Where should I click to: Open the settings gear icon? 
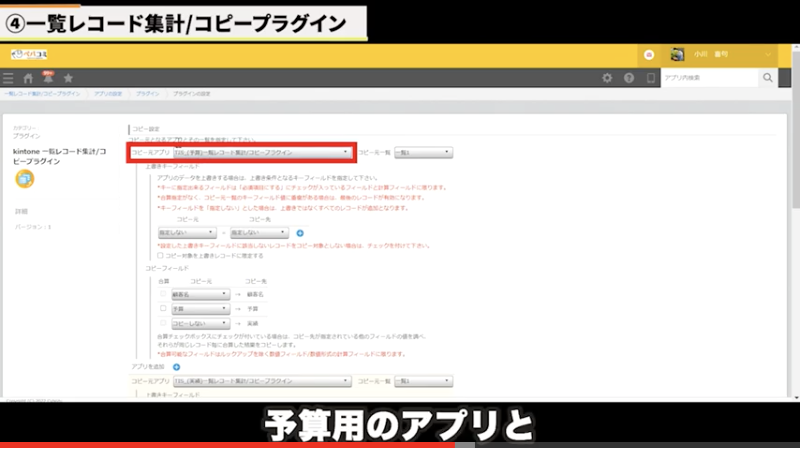pos(607,78)
